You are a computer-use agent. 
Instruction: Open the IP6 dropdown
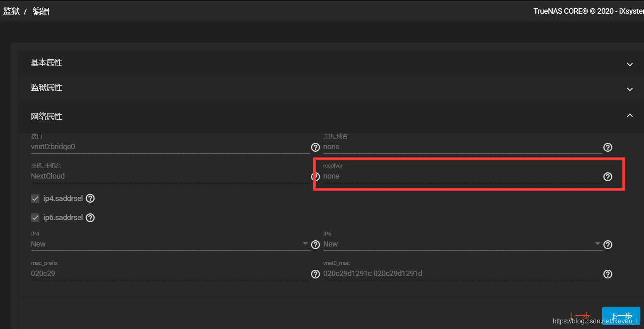pyautogui.click(x=463, y=244)
